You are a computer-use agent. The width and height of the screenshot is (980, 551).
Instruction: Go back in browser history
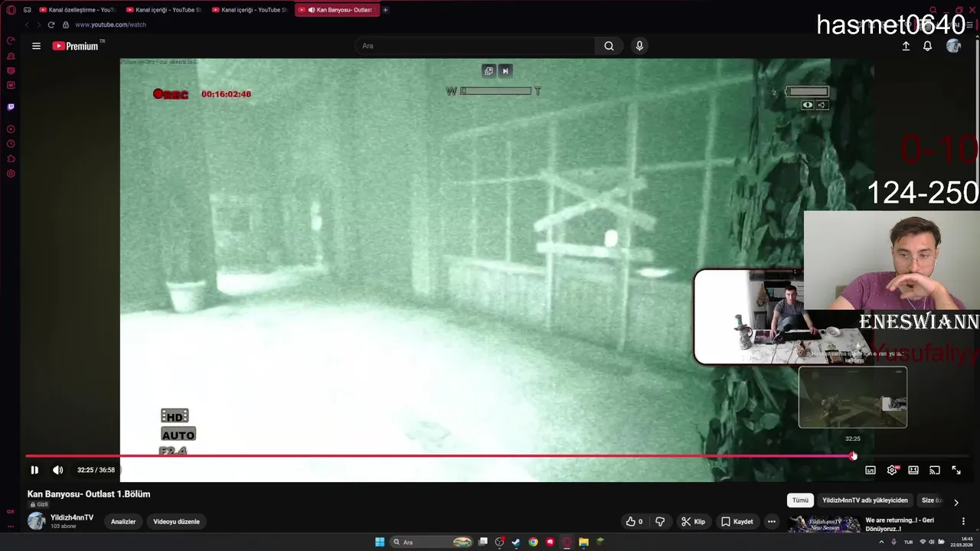pos(27,24)
